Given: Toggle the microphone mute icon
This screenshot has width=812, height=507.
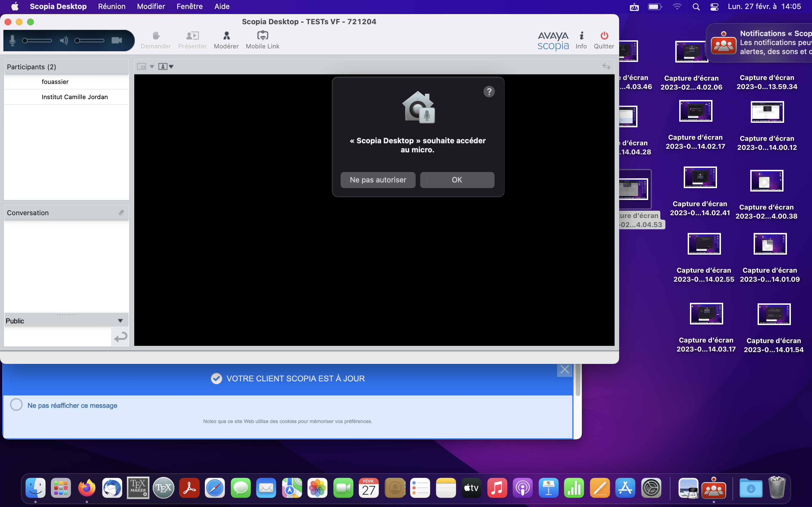Looking at the screenshot, I should pos(12,41).
